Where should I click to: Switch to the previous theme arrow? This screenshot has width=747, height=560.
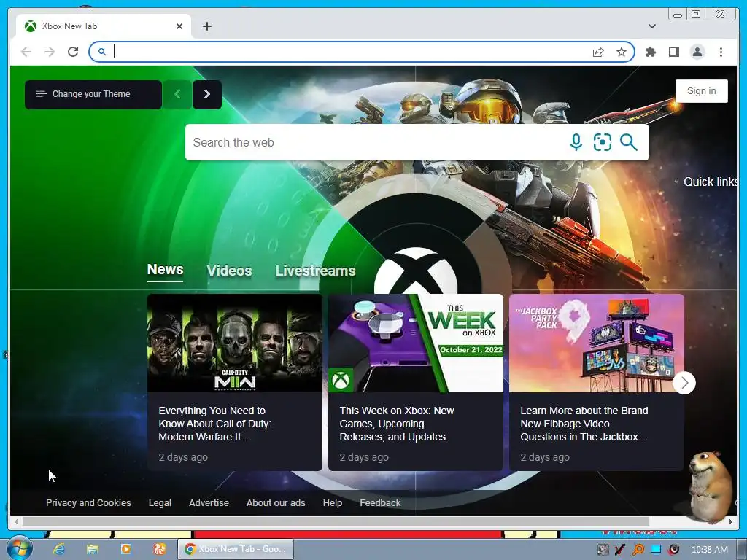pos(177,94)
